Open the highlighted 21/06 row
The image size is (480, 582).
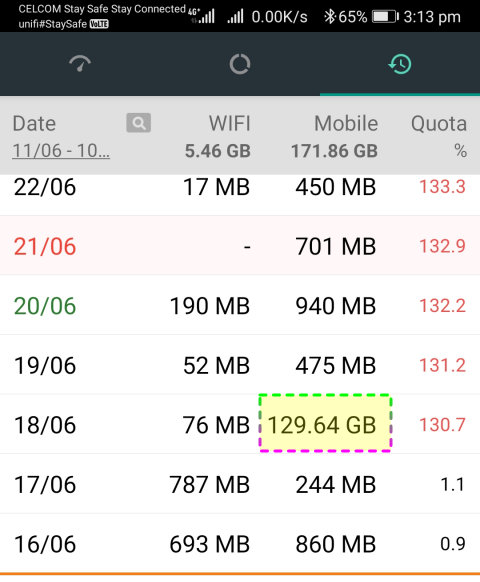(x=240, y=246)
